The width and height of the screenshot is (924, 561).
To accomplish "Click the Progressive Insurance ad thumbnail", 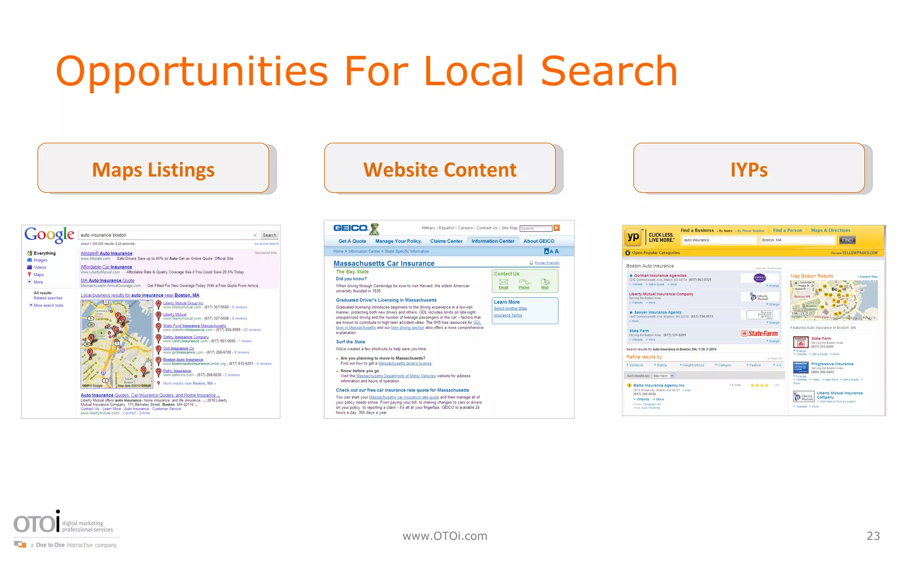I will [x=801, y=368].
